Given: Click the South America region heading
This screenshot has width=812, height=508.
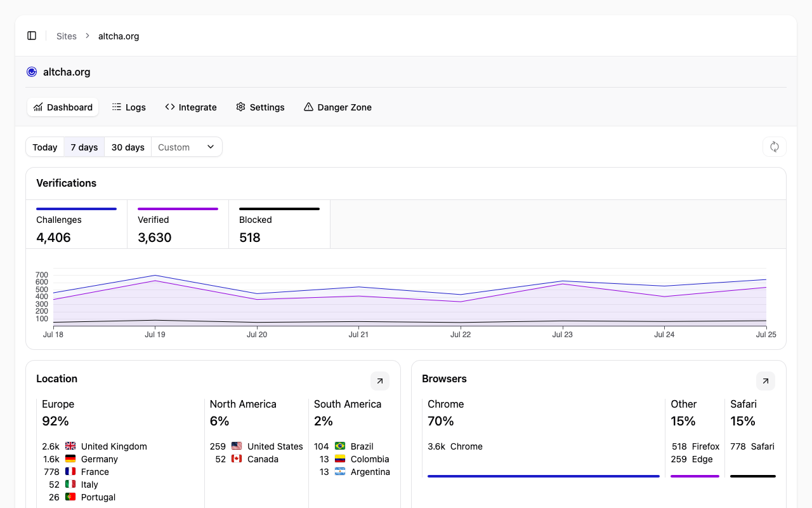Looking at the screenshot, I should (x=348, y=404).
